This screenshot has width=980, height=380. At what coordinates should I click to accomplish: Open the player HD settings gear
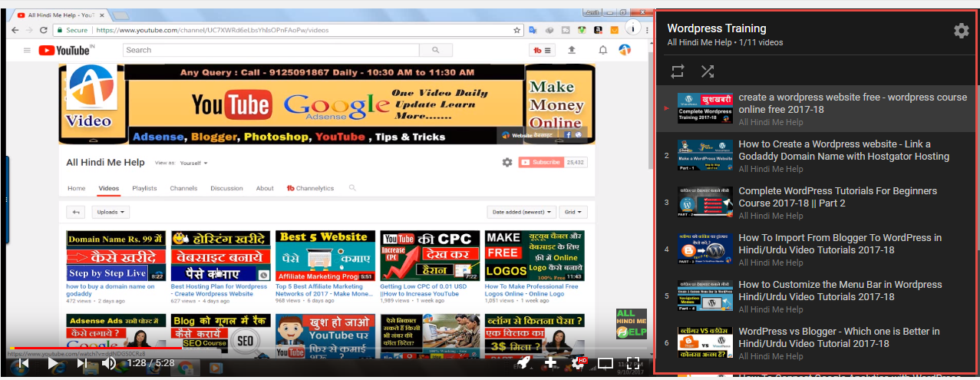[579, 363]
